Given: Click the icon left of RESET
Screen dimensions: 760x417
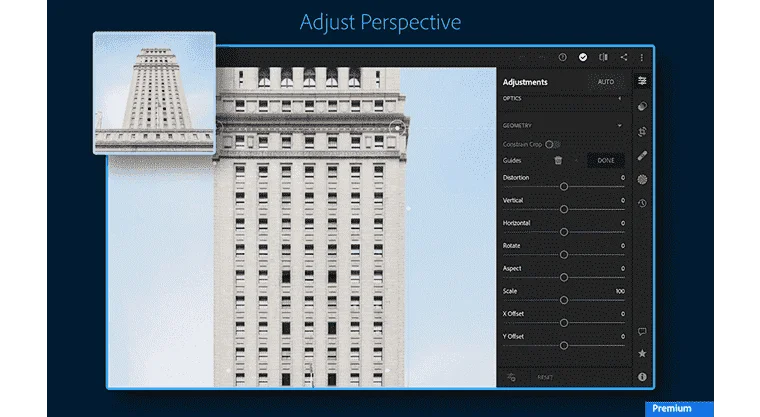Looking at the screenshot, I should [x=511, y=377].
